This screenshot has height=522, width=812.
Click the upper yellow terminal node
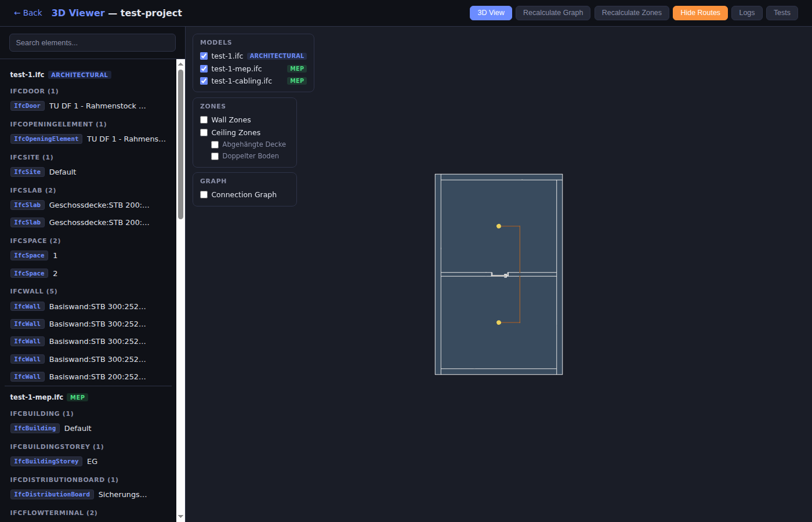coord(499,226)
